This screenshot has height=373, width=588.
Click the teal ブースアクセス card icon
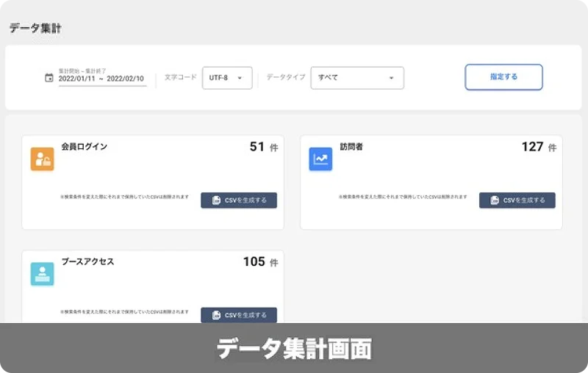[42, 274]
